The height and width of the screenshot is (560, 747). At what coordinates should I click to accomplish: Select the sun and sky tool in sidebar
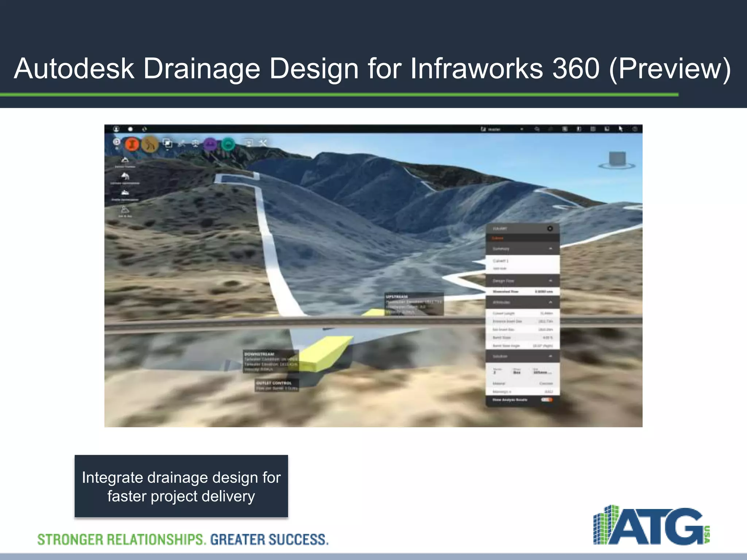(x=125, y=211)
